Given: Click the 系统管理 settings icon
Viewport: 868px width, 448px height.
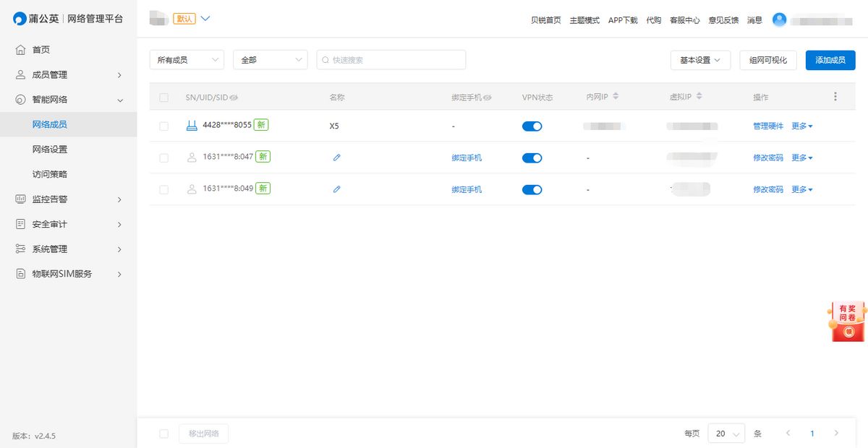Looking at the screenshot, I should (20, 249).
